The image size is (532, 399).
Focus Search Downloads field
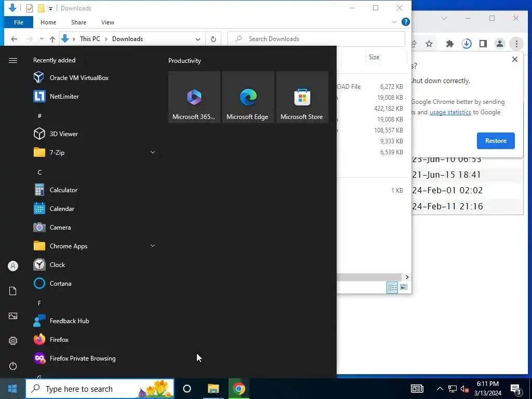316,39
